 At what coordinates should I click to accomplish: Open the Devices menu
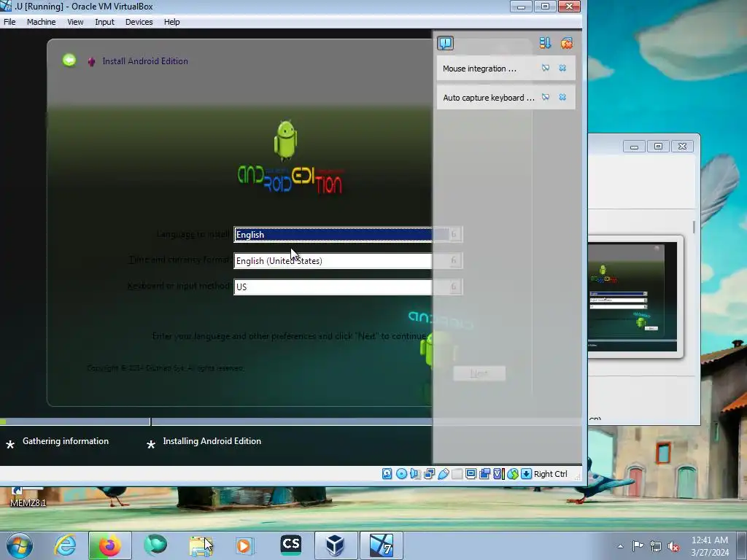coord(139,22)
